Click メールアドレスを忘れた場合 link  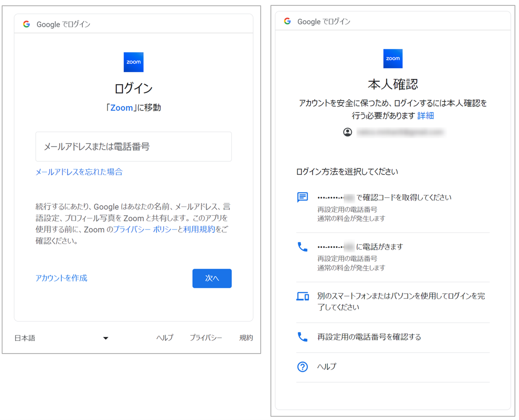pos(79,172)
